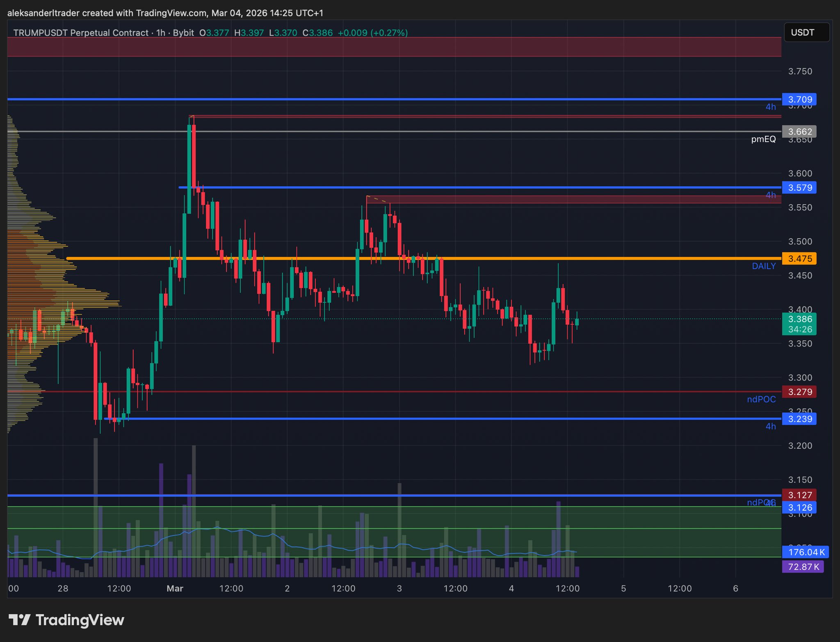Screen dimensions: 840x642
Task: Select the 3.709 blue price label
Action: (799, 99)
